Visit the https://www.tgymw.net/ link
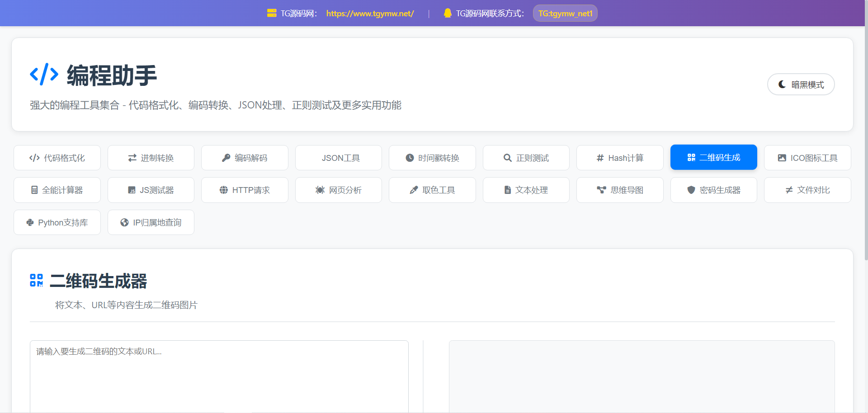Viewport: 868px width, 413px height. (370, 14)
